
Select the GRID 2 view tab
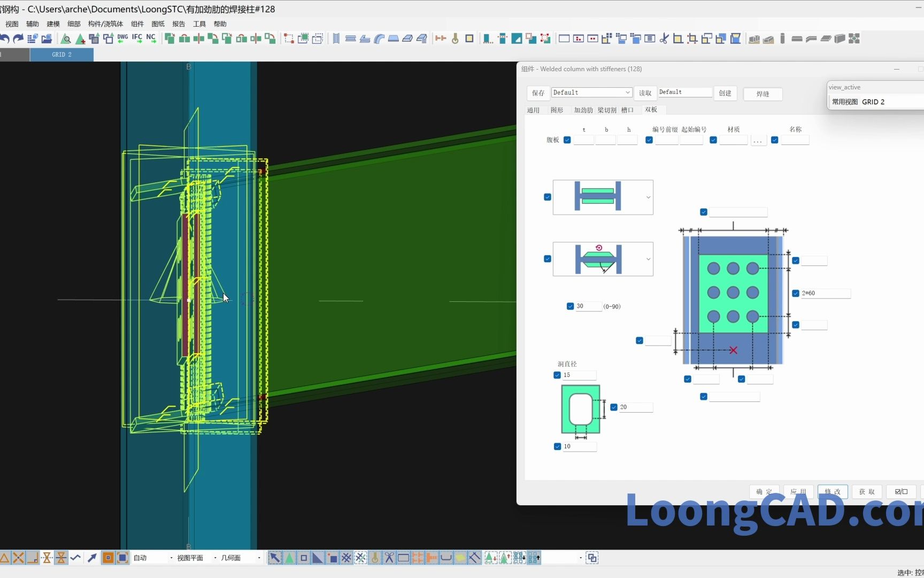click(x=61, y=55)
